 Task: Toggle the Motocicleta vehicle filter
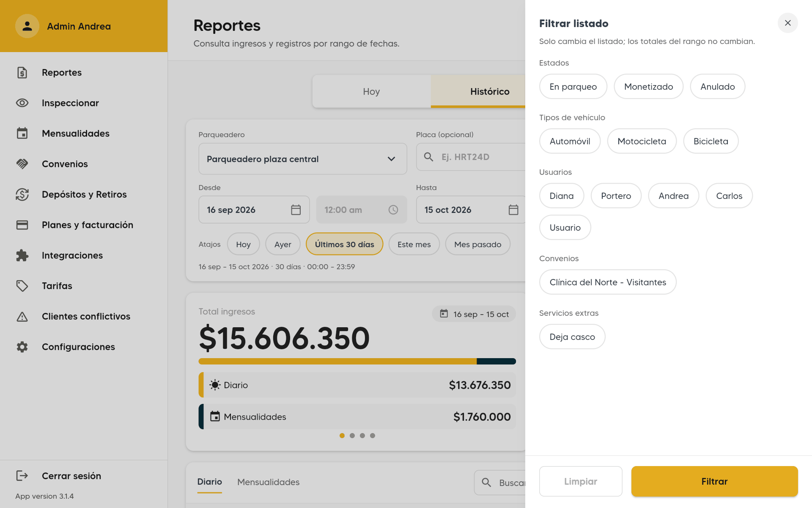(642, 141)
